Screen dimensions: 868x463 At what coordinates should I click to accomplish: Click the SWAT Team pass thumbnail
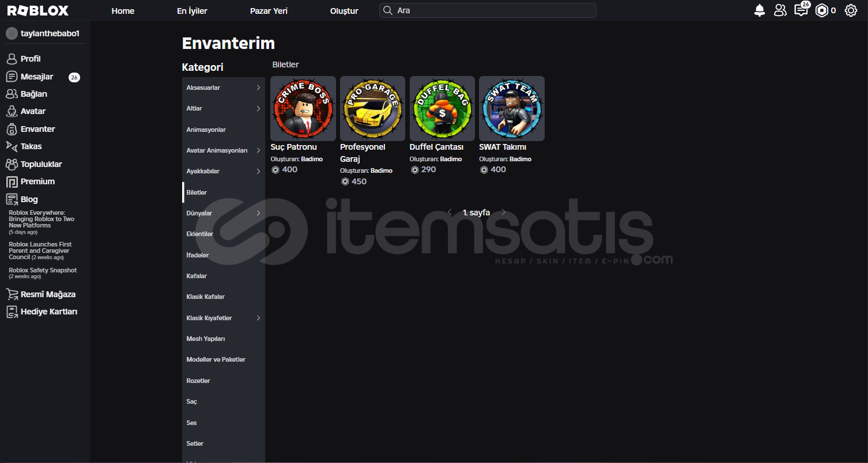512,108
